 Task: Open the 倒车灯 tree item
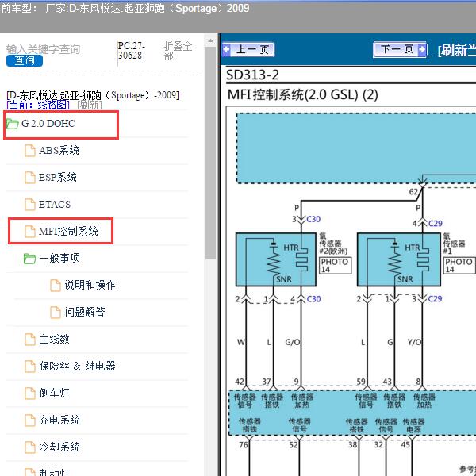tap(54, 393)
